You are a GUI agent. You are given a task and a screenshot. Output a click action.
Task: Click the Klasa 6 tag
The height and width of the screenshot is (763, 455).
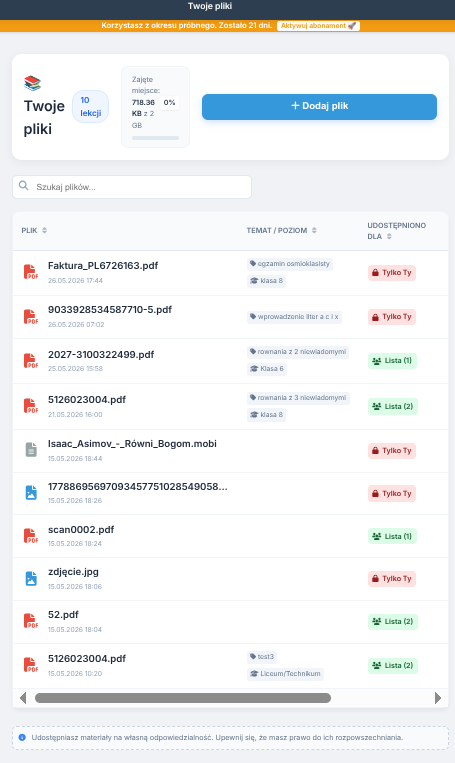tap(267, 369)
